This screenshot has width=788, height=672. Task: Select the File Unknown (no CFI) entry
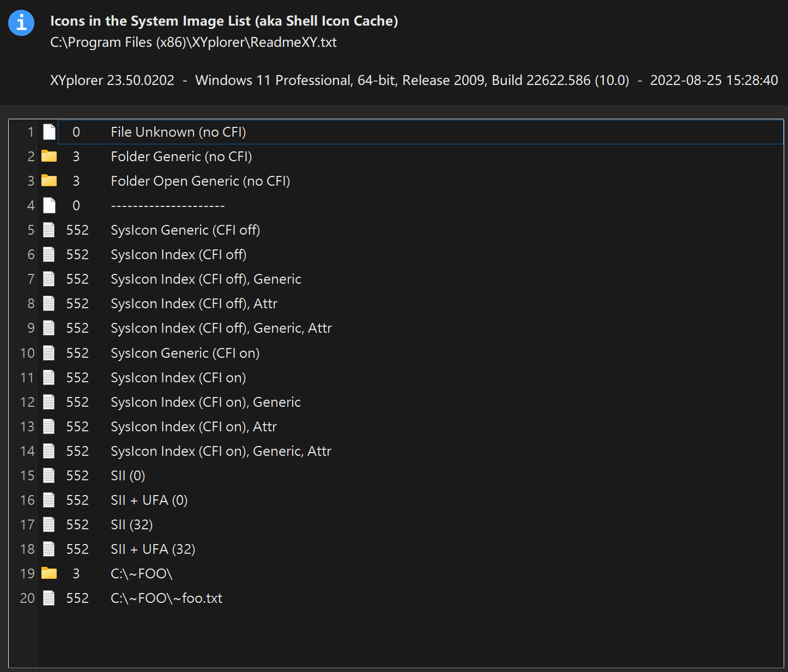[178, 132]
